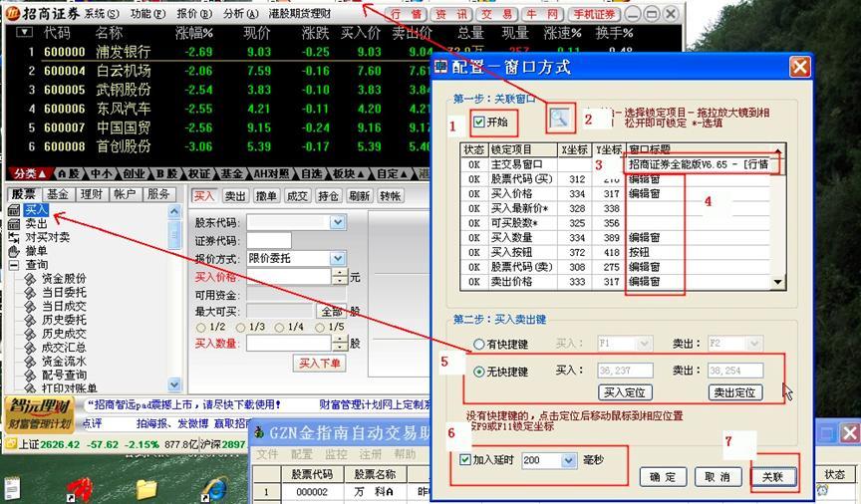Expand the 分类▲ category menu
The image size is (861, 504).
(x=30, y=173)
